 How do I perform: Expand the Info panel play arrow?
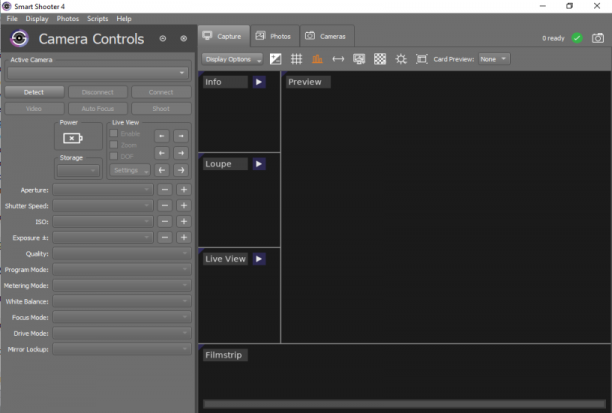259,82
